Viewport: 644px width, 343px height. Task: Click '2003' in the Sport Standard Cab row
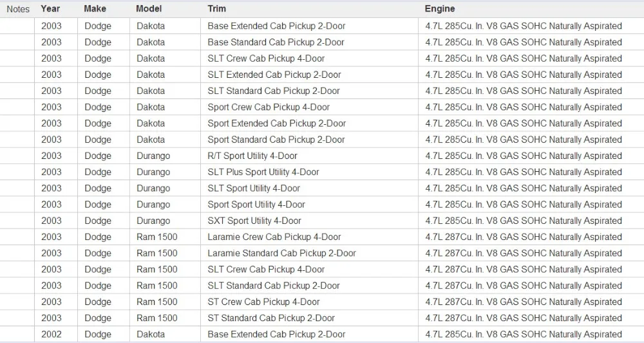coord(52,140)
